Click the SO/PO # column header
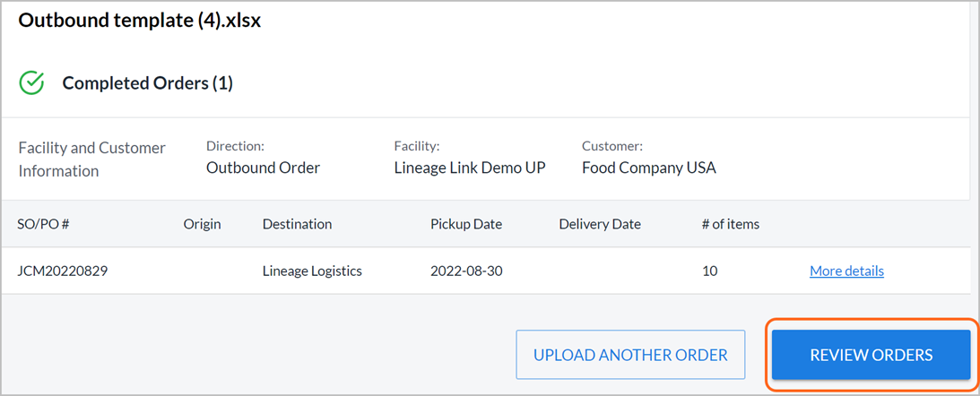 43,224
